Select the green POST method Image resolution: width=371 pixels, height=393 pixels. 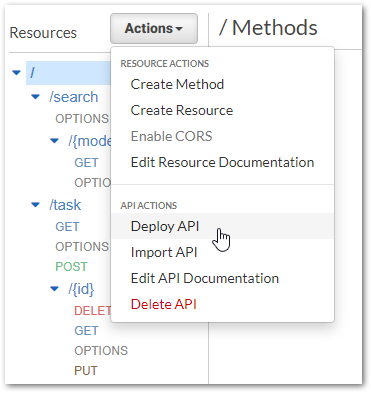(x=71, y=267)
